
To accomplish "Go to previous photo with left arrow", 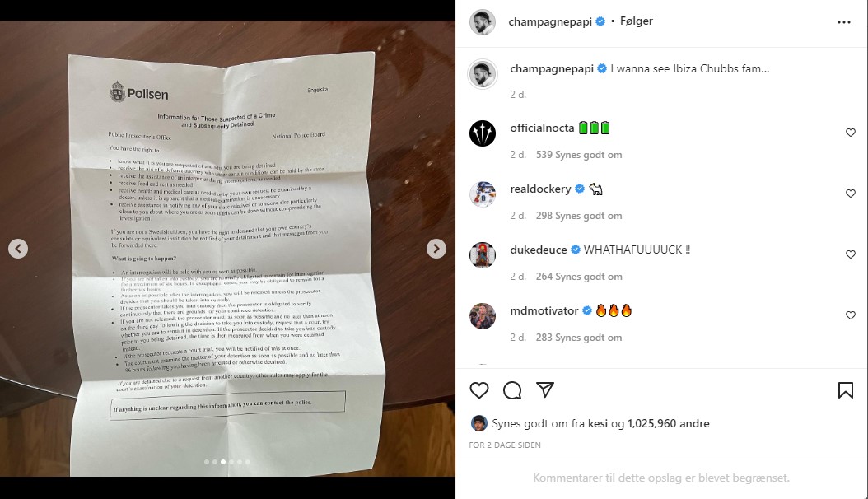I will click(x=18, y=249).
